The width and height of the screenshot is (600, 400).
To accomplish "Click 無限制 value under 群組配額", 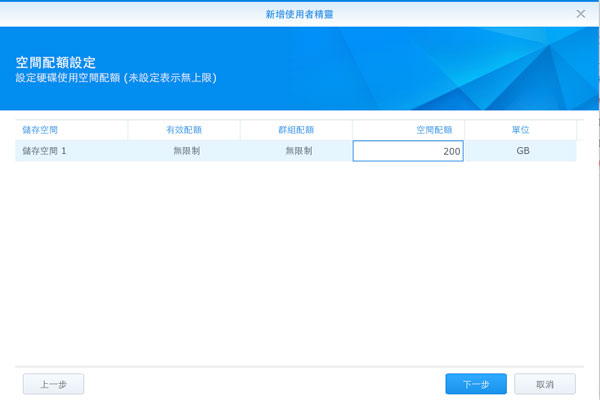I will pos(299,151).
